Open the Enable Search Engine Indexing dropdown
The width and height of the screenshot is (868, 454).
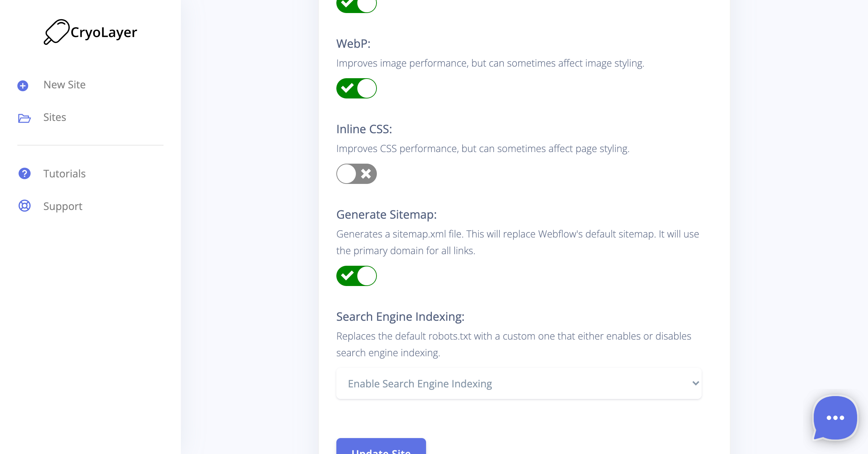pos(519,384)
